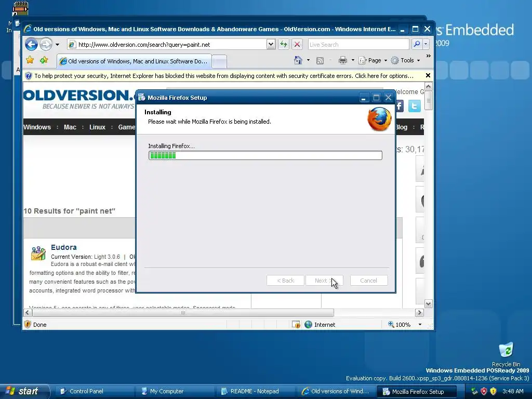532x399 pixels.
Task: Click the Facebook icon on the webpage
Action: coord(400,106)
